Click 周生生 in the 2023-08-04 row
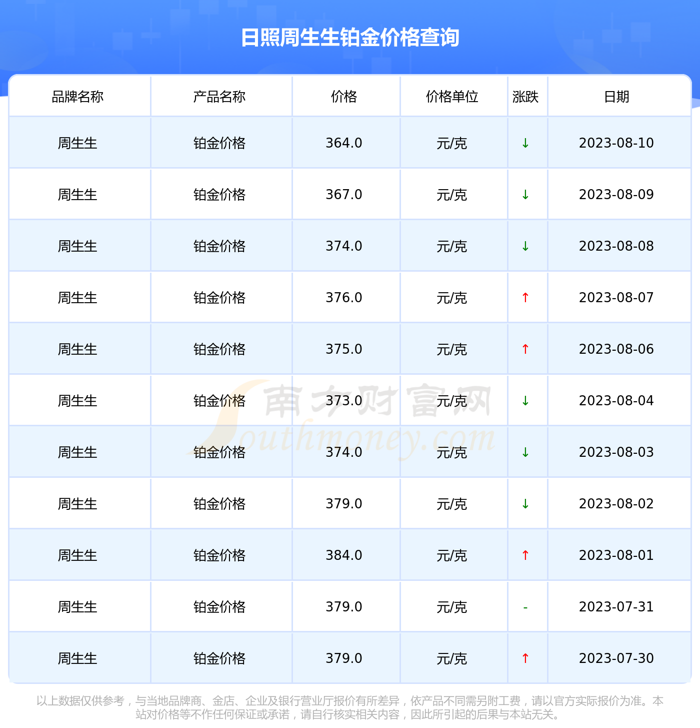This screenshot has width=700, height=728. tap(77, 401)
